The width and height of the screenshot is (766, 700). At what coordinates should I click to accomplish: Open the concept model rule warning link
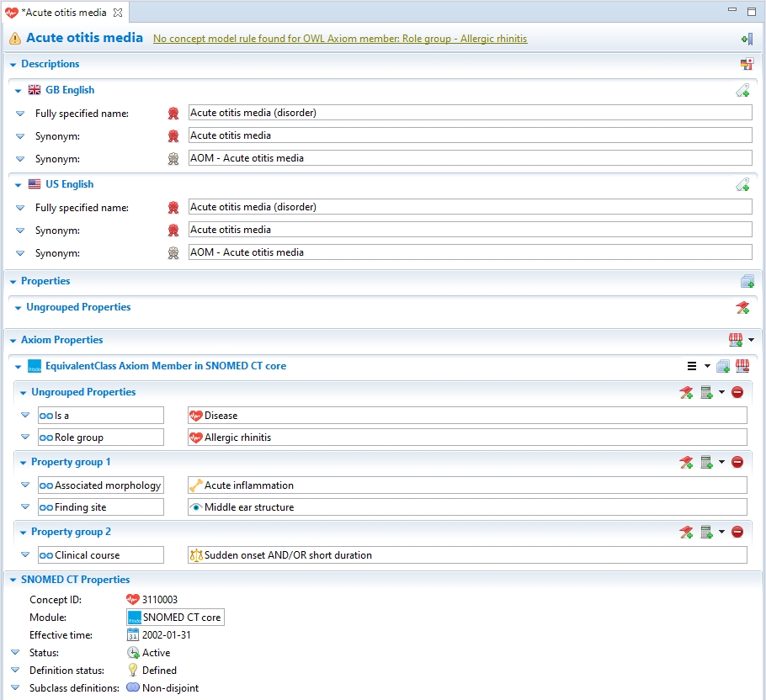(x=340, y=39)
